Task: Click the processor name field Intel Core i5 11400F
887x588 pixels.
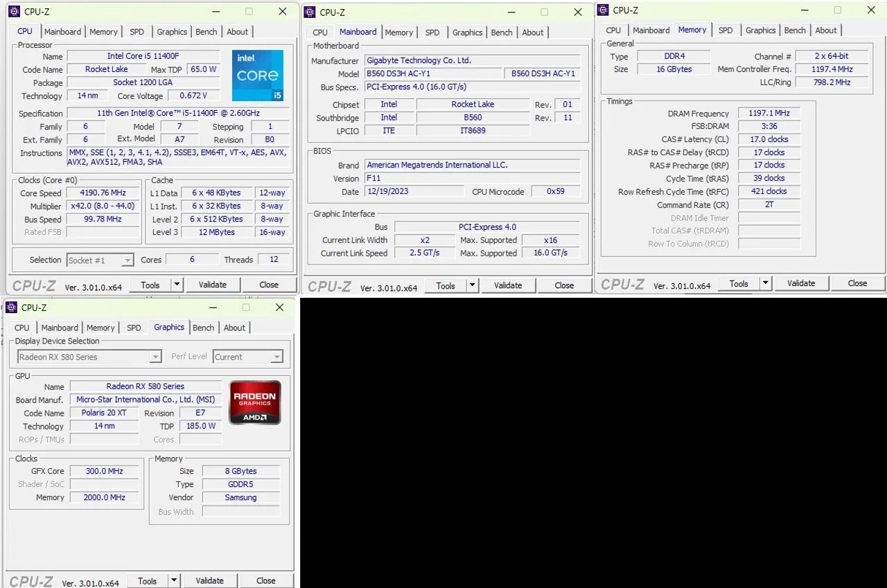Action: point(143,56)
